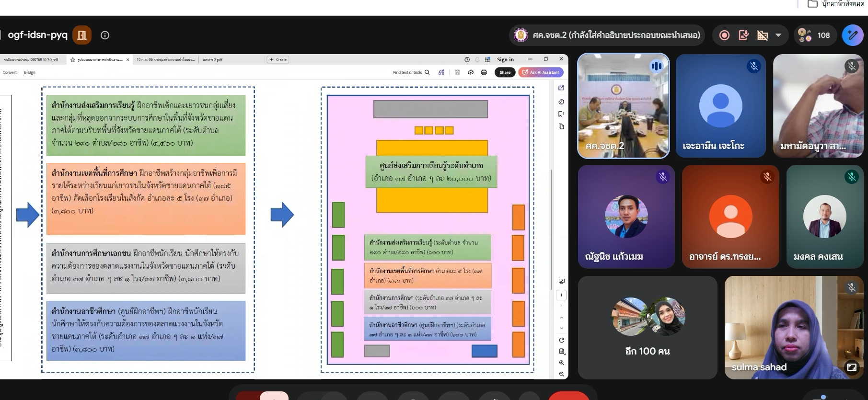The width and height of the screenshot is (868, 400).
Task: Open Acrobat notifications bell
Action: (477, 59)
